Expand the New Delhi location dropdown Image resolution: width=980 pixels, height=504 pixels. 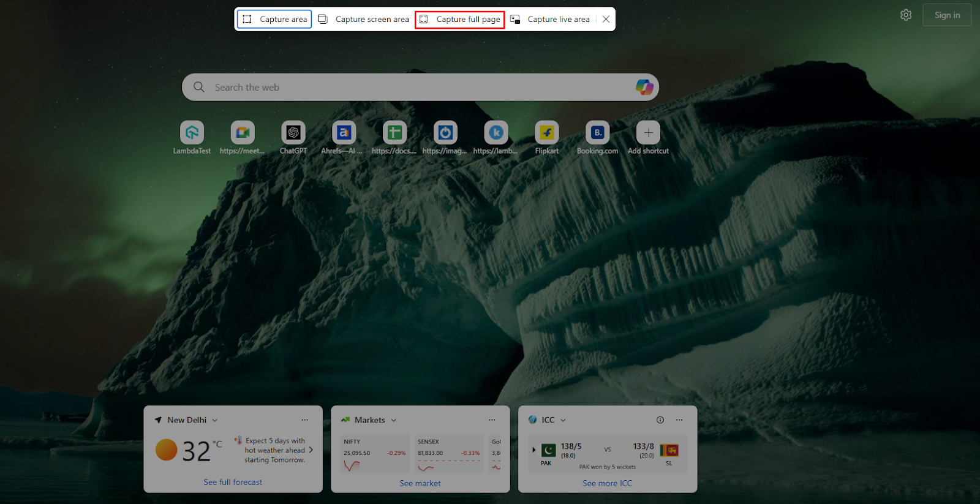[x=215, y=420]
